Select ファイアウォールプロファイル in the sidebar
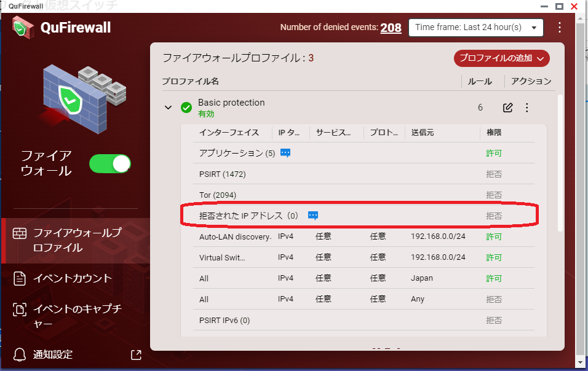Viewport: 588px width, 371px height. point(76,240)
